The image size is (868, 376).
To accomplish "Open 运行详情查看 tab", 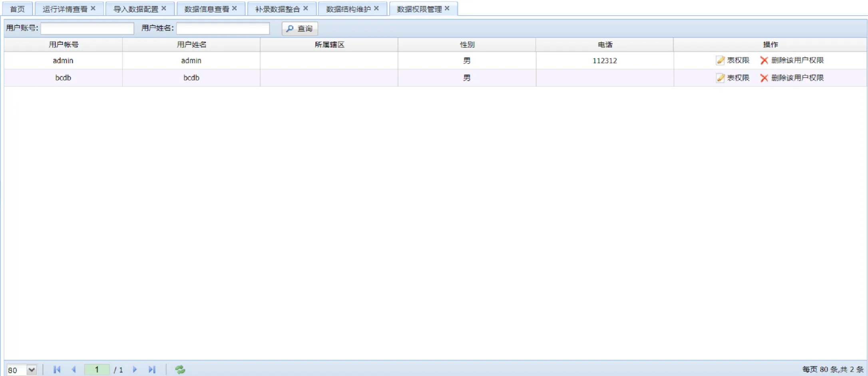I will pyautogui.click(x=65, y=9).
